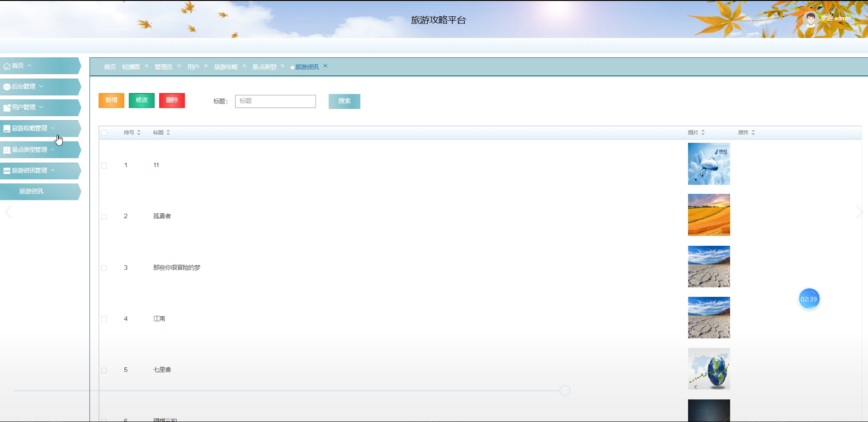This screenshot has height=422, width=868.
Task: Click the 后台管理 sidebar icon
Action: (x=7, y=87)
